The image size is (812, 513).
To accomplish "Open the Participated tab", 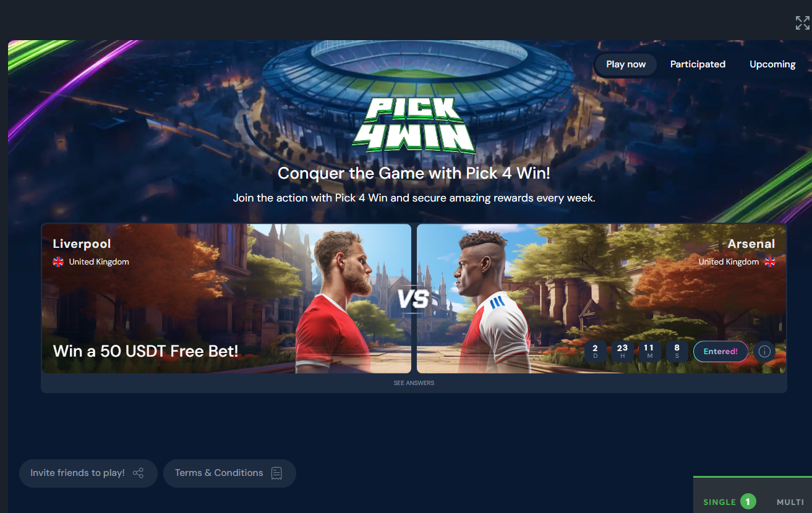I will pyautogui.click(x=698, y=64).
